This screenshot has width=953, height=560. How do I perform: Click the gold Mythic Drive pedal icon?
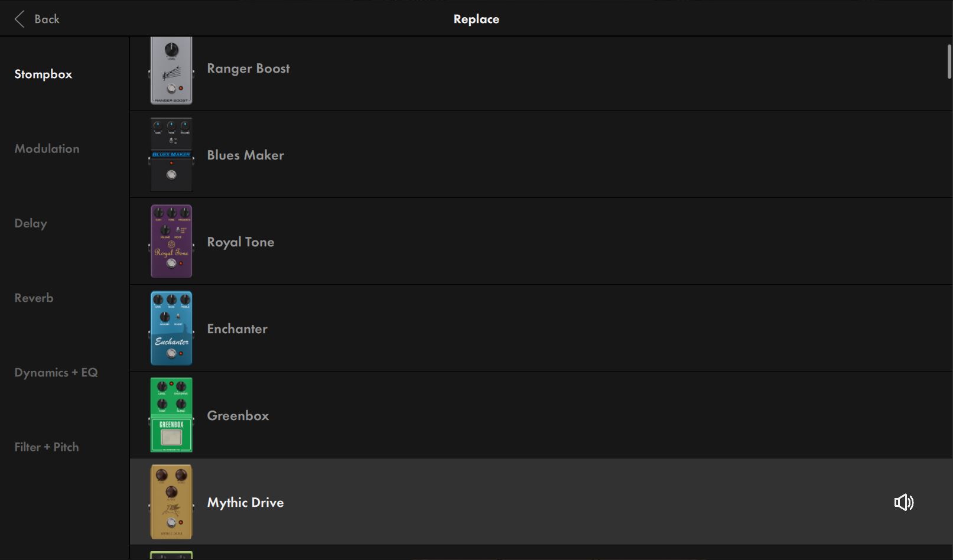(171, 502)
